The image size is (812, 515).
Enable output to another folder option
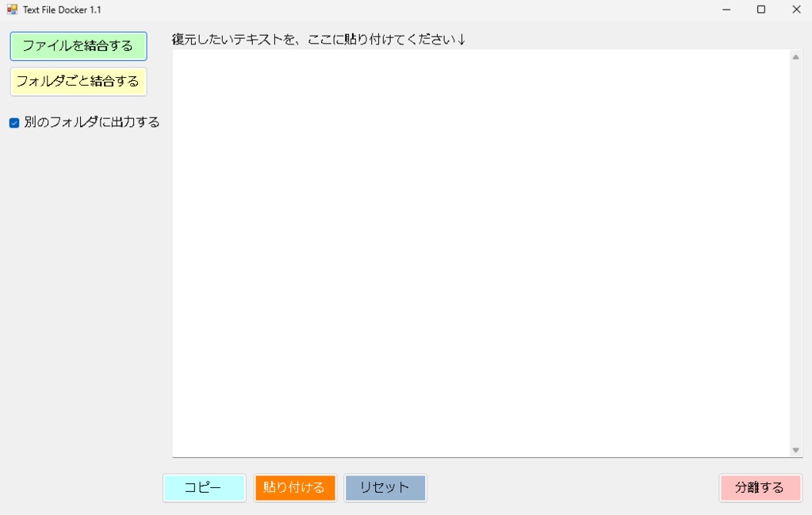click(13, 123)
